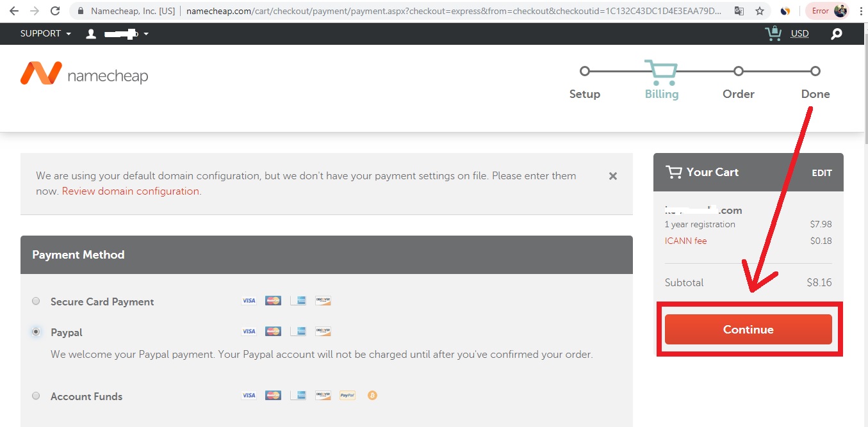Click the Secure Card Payment label
Screen dimensions: 868x427
[x=102, y=302]
